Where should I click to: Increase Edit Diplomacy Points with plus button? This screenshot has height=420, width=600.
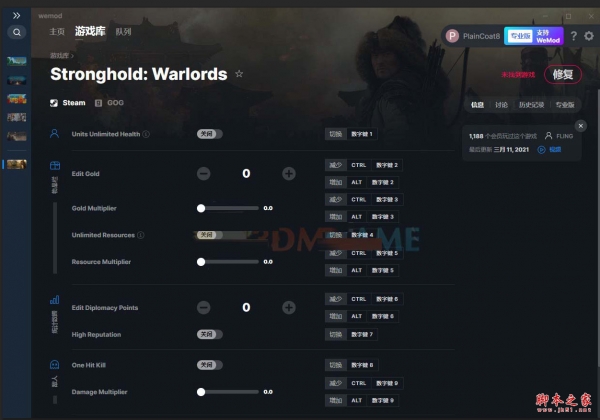289,308
